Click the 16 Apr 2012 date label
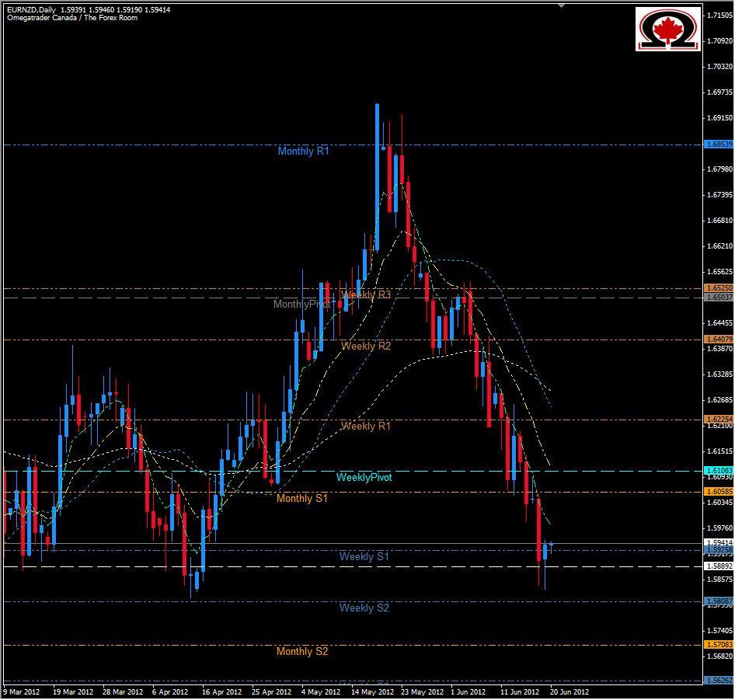Viewport: 735px width, 700px height. (221, 692)
